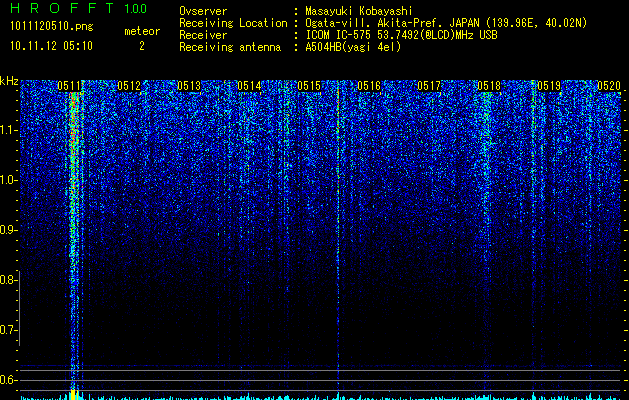Click the 0518 time marker
Viewport: 629px width, 400px height.
click(489, 86)
